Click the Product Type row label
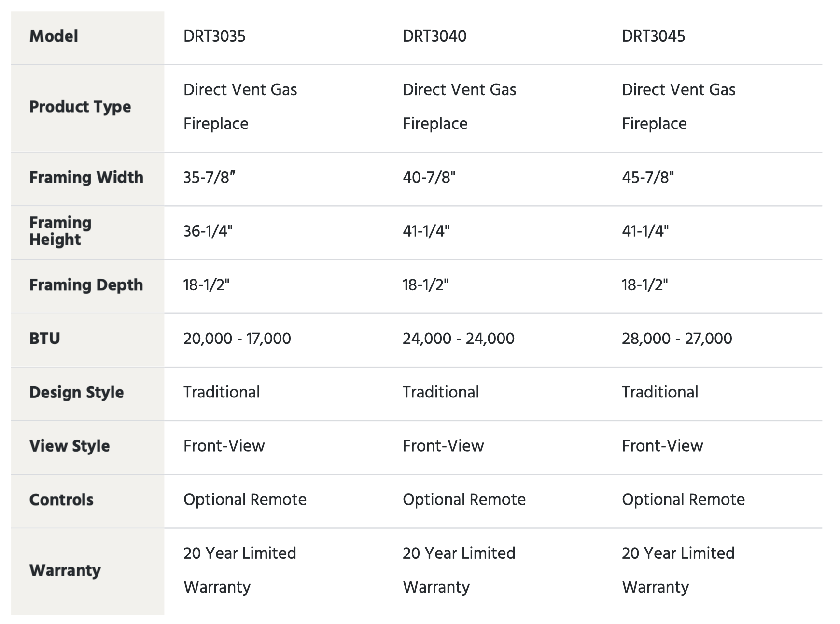The width and height of the screenshot is (840, 624). pos(80,107)
